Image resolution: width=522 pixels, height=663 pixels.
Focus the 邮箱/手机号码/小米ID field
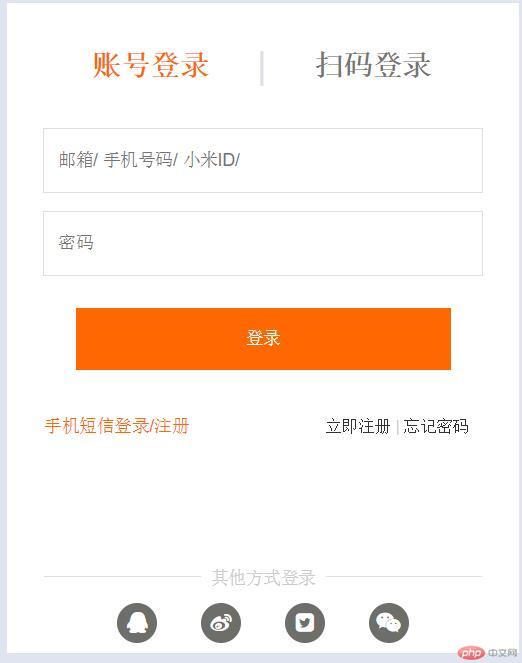point(263,160)
